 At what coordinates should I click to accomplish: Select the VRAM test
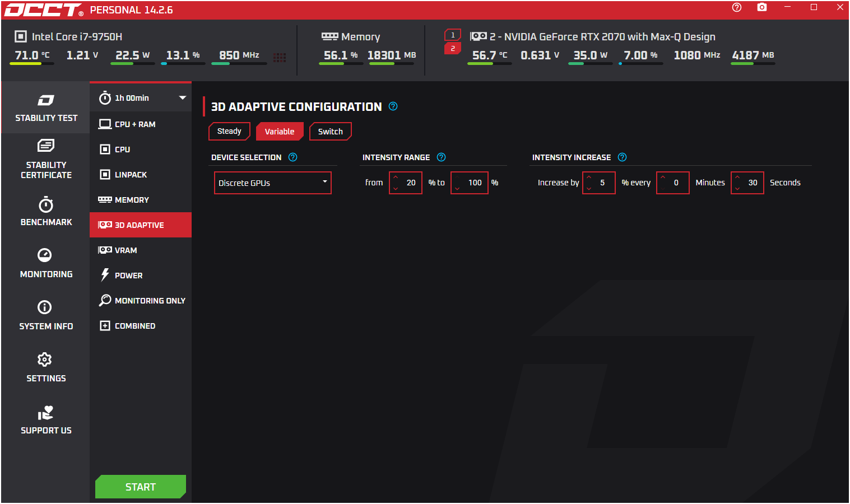[x=141, y=250]
